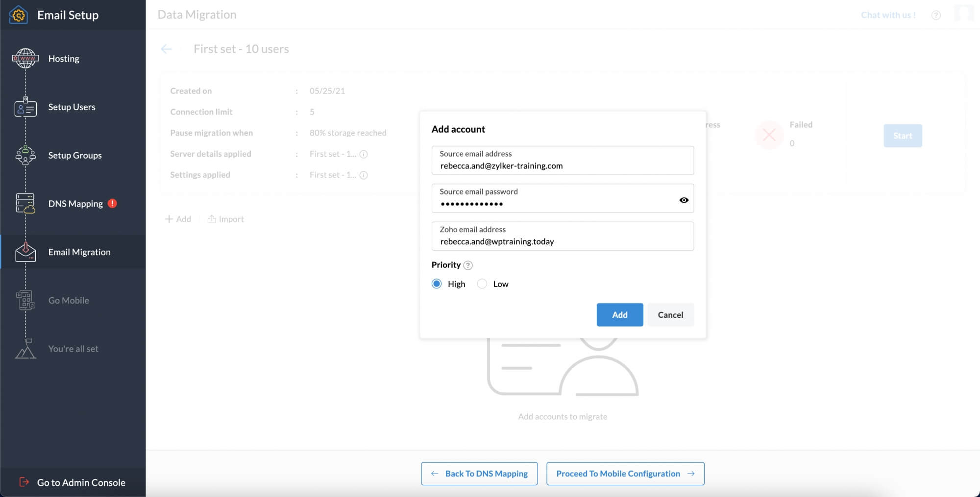Open the Hosting section icon
Viewport: 980px width, 497px height.
25,58
